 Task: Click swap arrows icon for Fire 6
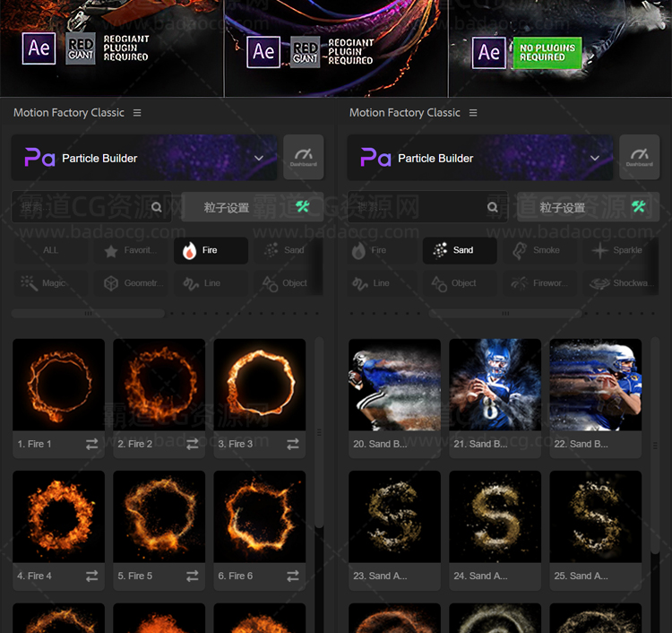click(293, 576)
